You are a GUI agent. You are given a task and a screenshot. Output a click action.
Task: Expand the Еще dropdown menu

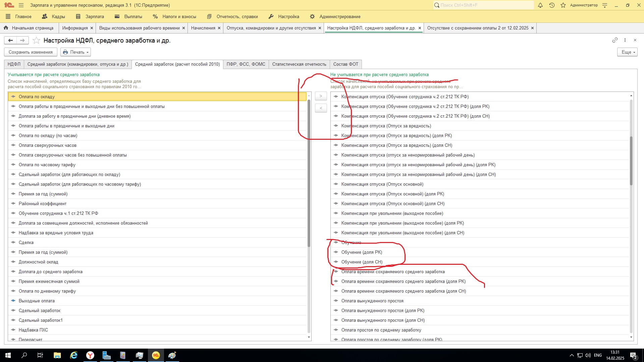click(627, 52)
